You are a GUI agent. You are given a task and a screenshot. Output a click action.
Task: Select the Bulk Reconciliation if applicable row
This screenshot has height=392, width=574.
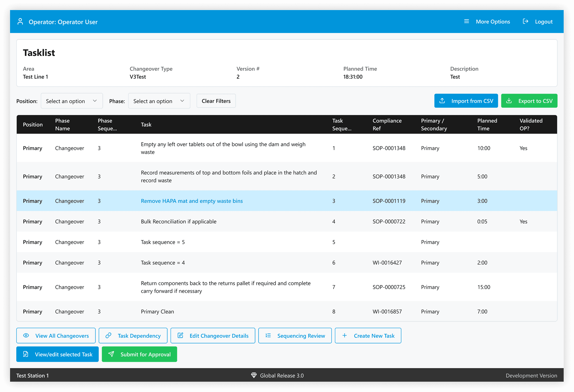(178, 221)
